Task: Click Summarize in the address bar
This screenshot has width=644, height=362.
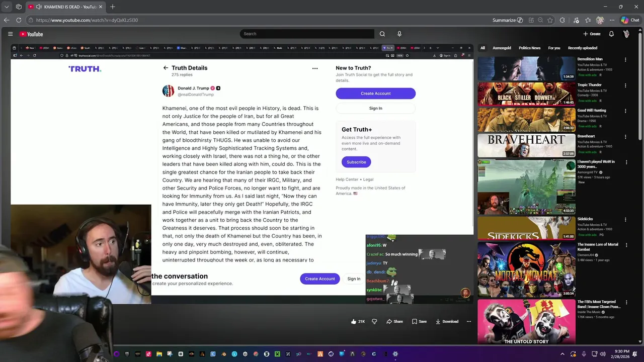Action: pos(507,20)
